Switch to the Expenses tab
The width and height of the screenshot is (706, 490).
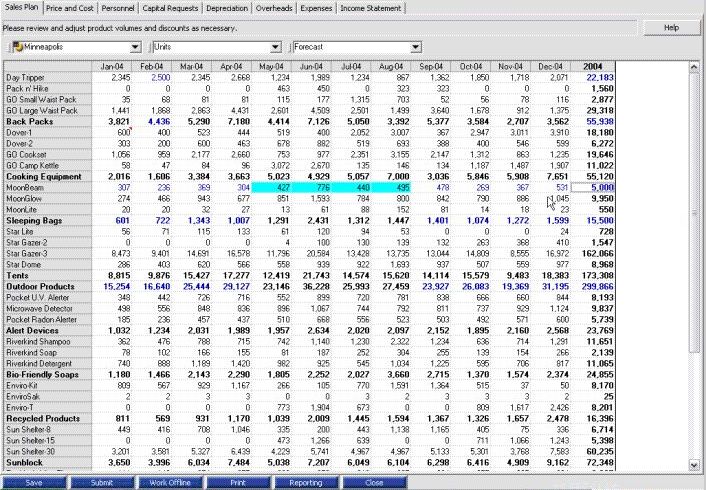click(316, 8)
